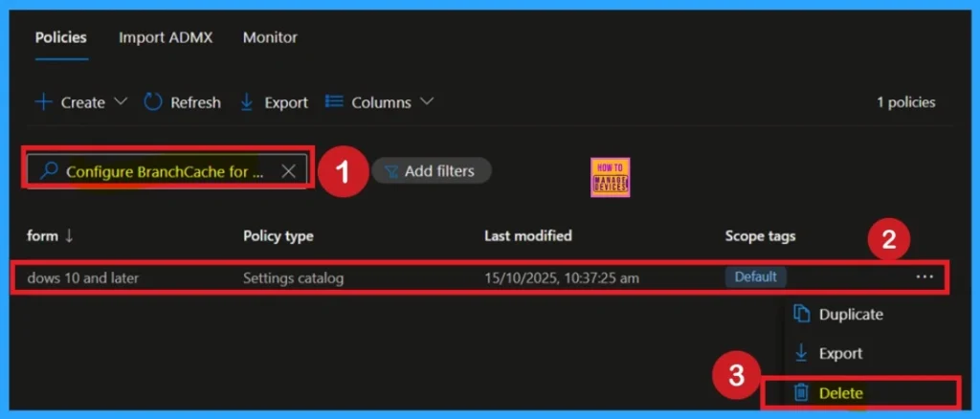The height and width of the screenshot is (419, 980).
Task: Open the row's three-dot more options menu
Action: [924, 276]
